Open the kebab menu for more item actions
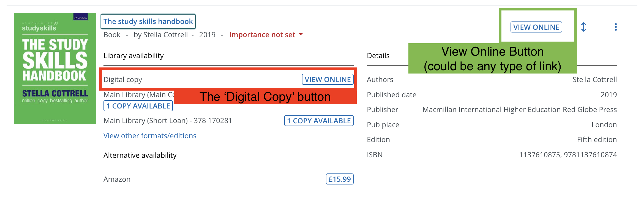 point(615,27)
